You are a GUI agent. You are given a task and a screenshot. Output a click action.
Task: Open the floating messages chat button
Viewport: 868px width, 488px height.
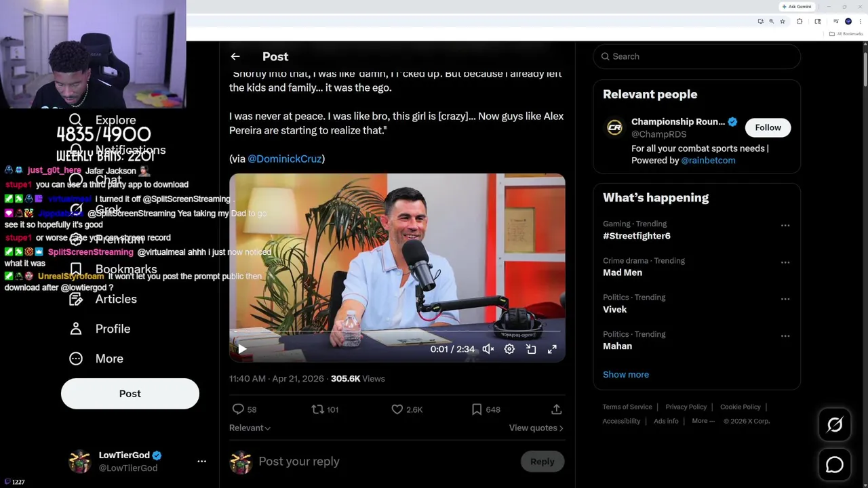835,464
